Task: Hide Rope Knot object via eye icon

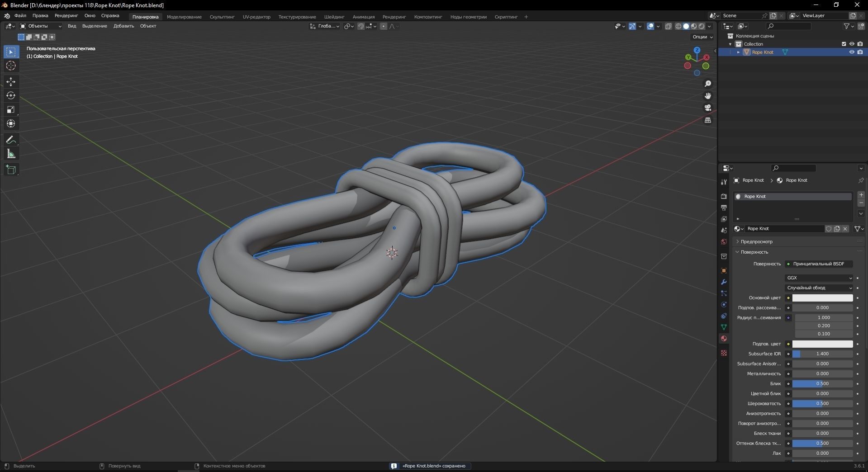Action: [x=852, y=52]
